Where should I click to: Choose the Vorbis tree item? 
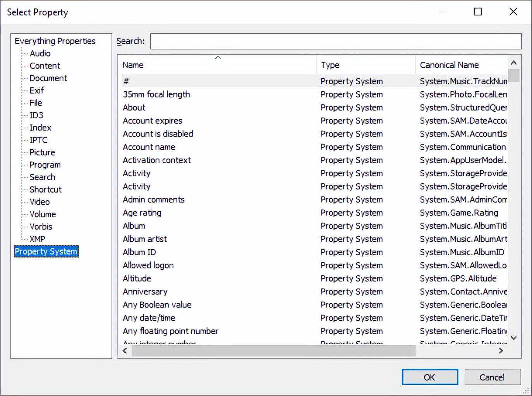[41, 227]
